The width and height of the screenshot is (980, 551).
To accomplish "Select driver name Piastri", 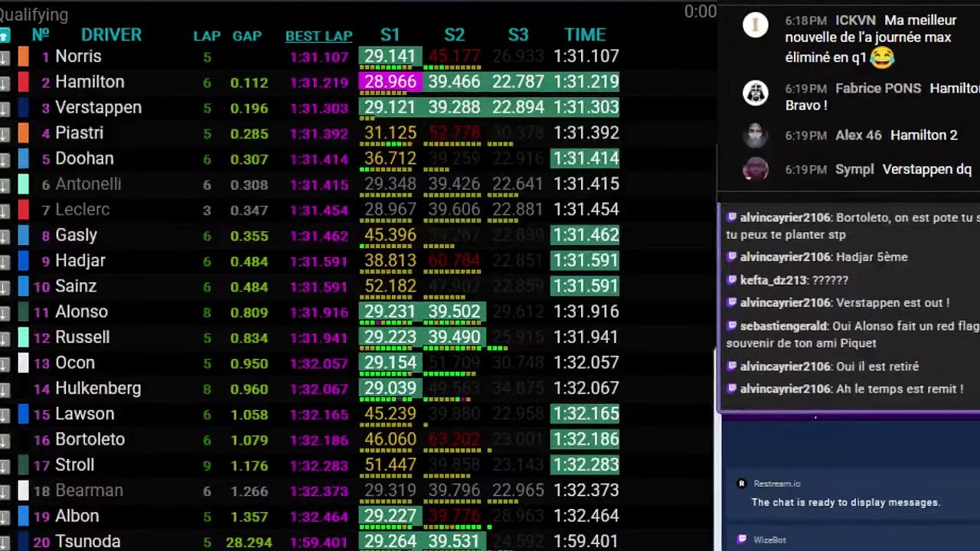I will pos(79,133).
